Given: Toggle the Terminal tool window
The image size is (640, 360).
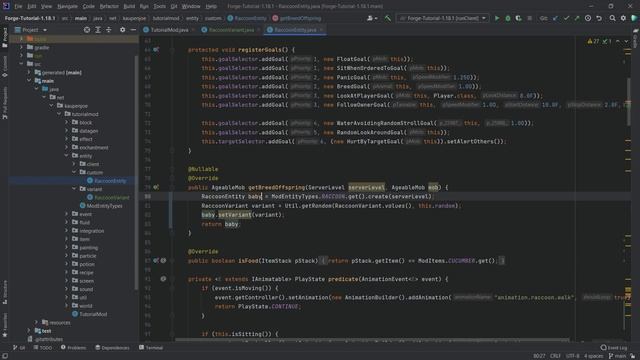Looking at the screenshot, I should coord(151,348).
